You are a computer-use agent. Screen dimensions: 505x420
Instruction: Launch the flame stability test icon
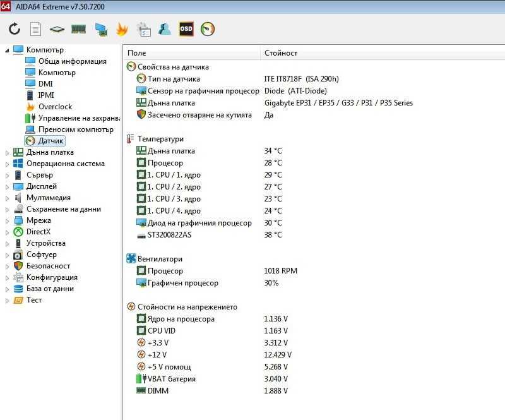[x=122, y=29]
